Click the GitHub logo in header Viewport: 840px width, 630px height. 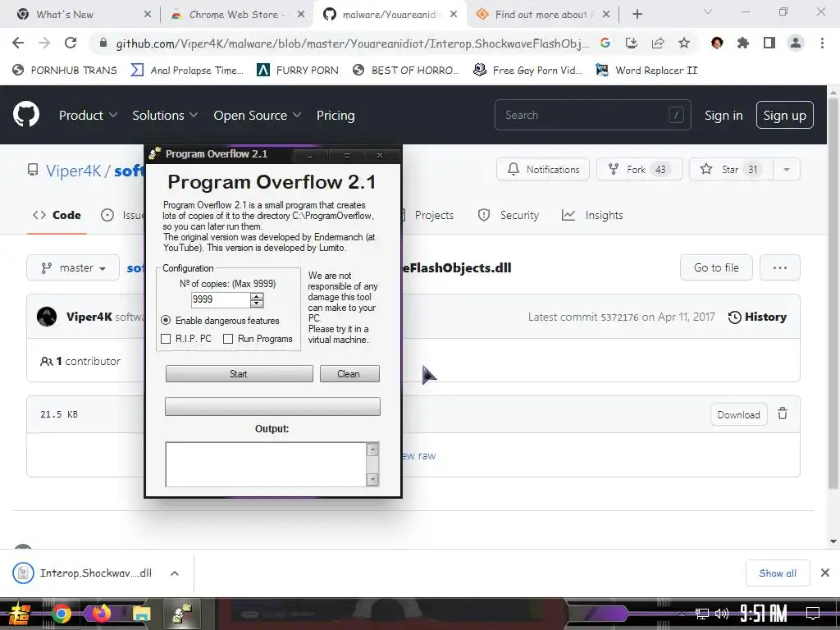[25, 114]
